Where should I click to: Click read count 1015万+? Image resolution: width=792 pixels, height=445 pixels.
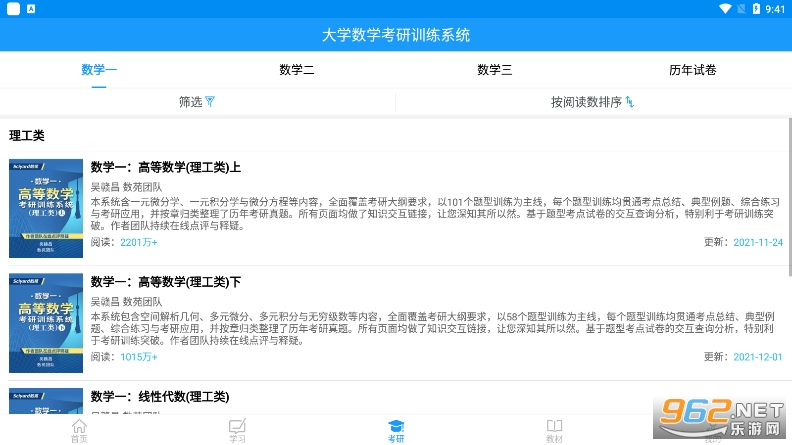click(139, 357)
